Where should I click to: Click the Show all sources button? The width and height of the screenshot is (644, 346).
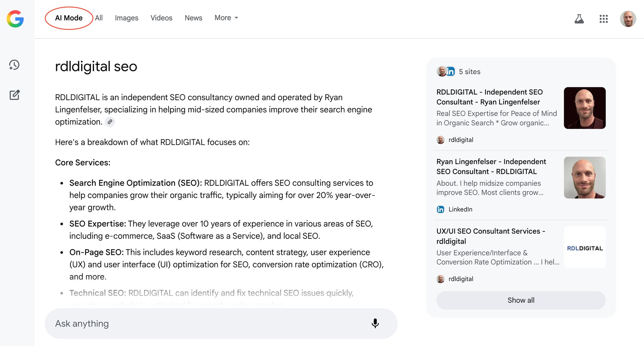[521, 300]
